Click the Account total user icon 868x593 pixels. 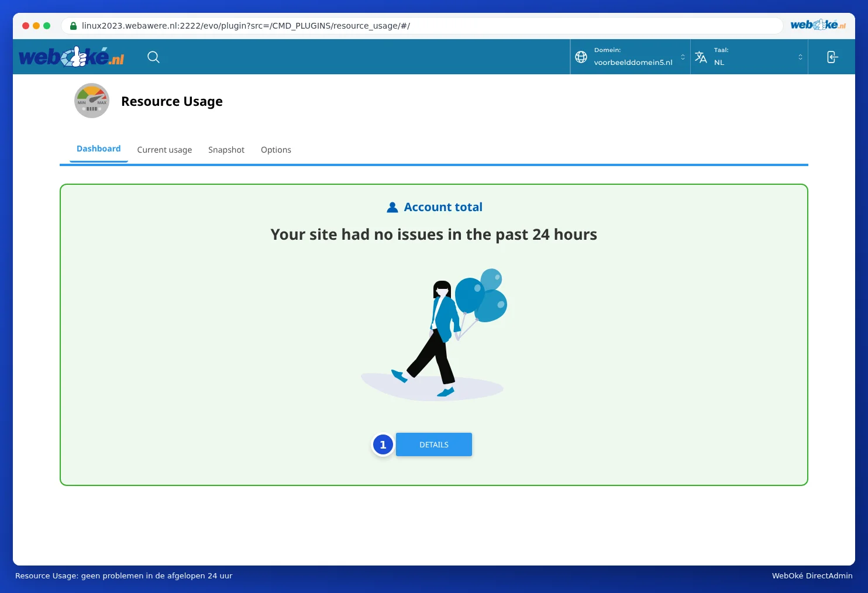(392, 207)
